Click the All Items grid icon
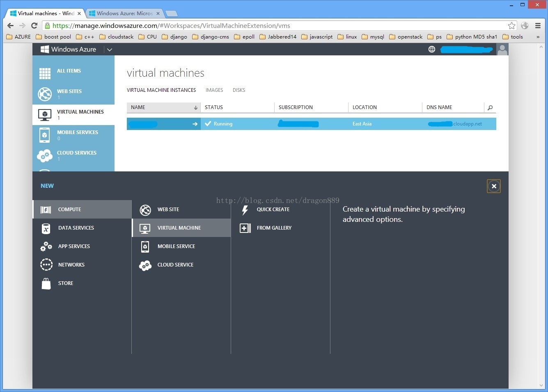Viewport: 548px width, 392px height. coord(45,73)
